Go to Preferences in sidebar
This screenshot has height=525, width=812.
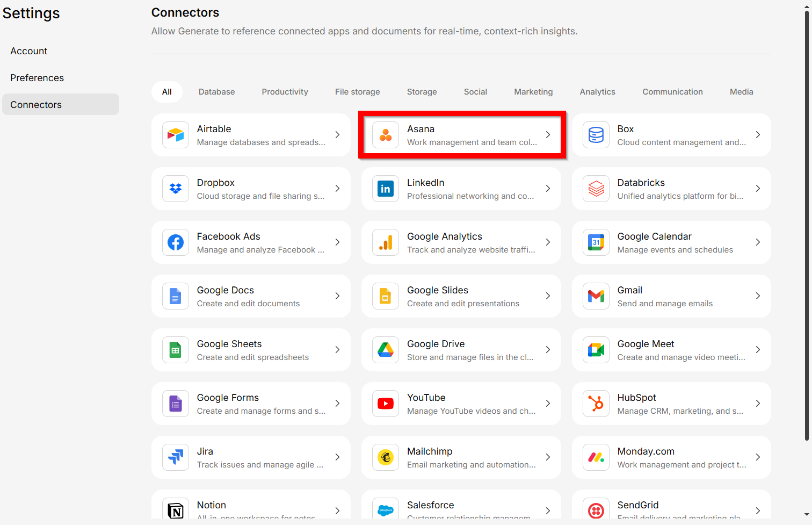[x=37, y=78]
